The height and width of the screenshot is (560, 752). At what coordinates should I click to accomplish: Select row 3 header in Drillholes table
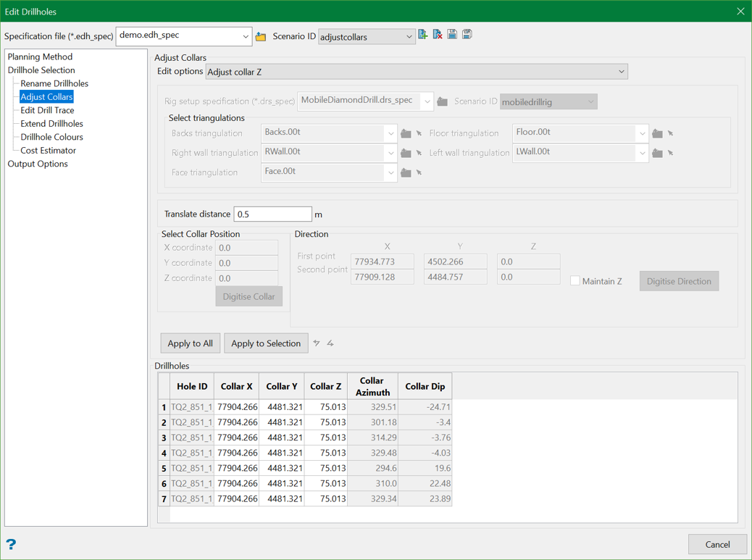164,438
